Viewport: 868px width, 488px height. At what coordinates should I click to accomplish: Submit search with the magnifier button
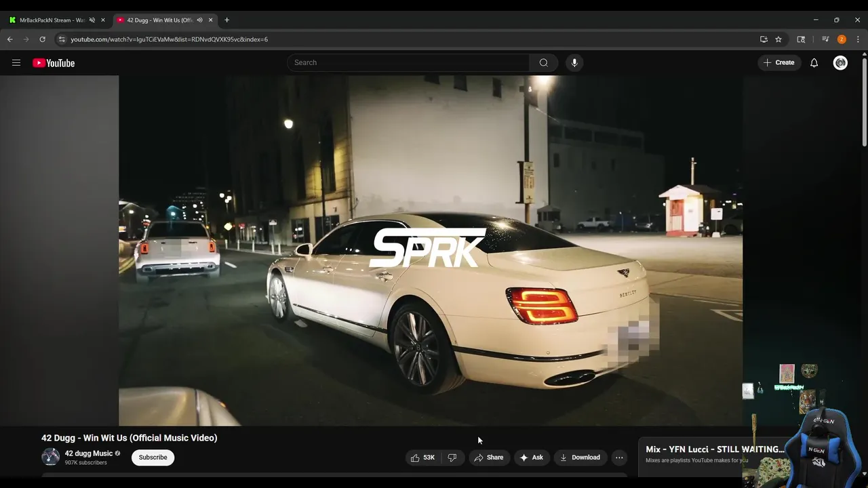point(544,62)
